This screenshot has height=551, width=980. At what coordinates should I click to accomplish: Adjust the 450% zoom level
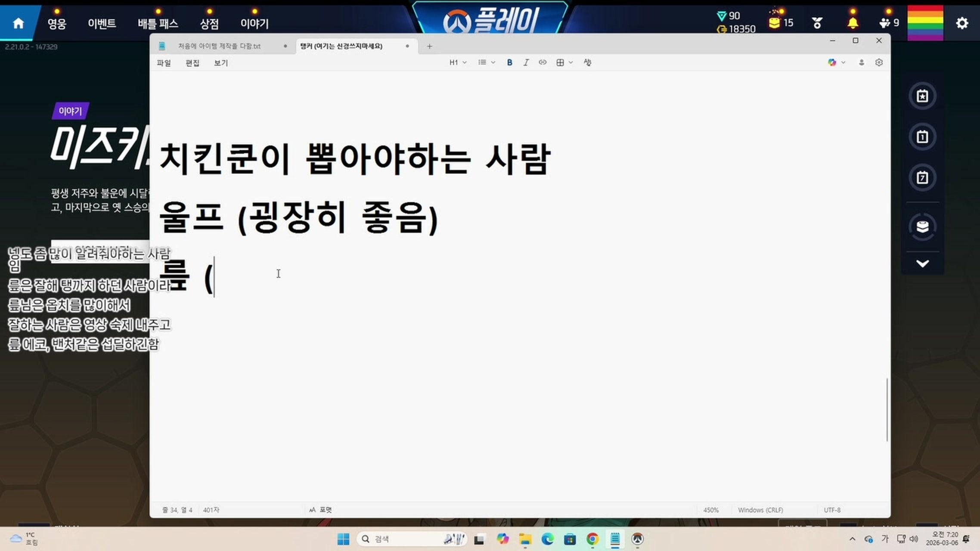[x=711, y=510]
